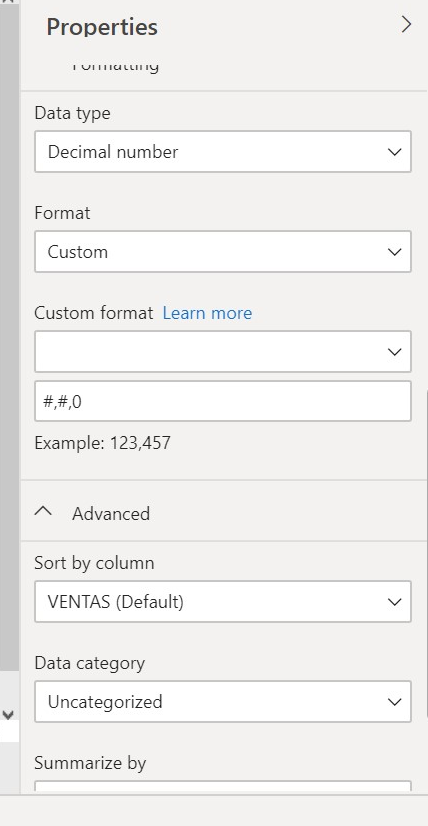Open the Format dropdown showing Custom

coord(222,252)
